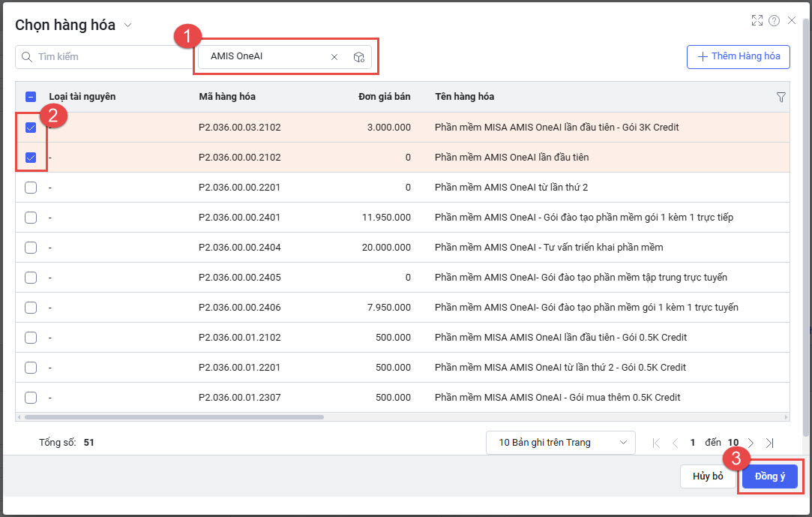Click the help question mark icon
Image resolution: width=812 pixels, height=517 pixels.
(x=775, y=20)
